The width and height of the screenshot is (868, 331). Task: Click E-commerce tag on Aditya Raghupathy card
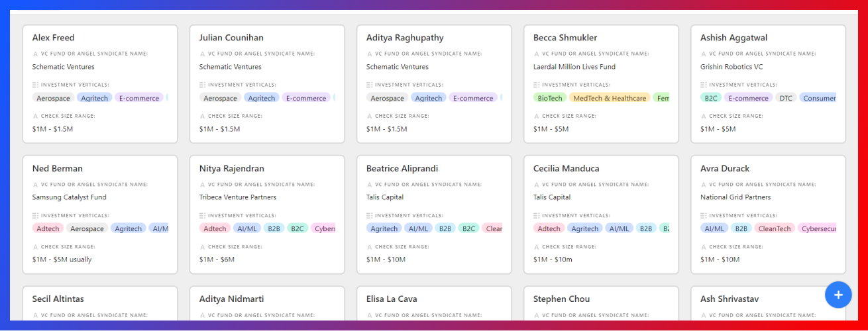473,98
